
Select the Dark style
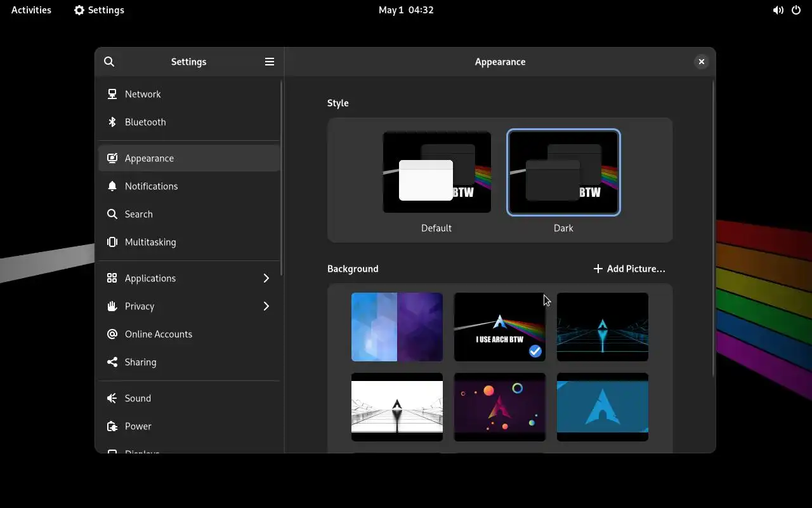(563, 172)
